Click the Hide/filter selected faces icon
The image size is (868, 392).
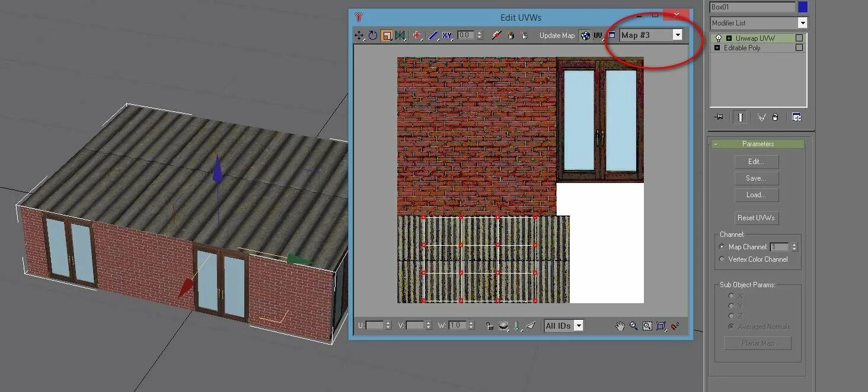(504, 326)
